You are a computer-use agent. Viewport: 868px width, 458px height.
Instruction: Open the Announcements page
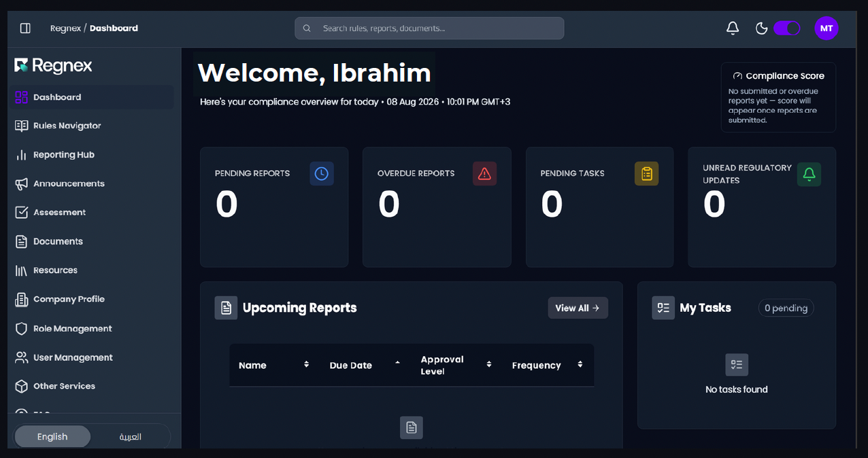tap(91, 183)
